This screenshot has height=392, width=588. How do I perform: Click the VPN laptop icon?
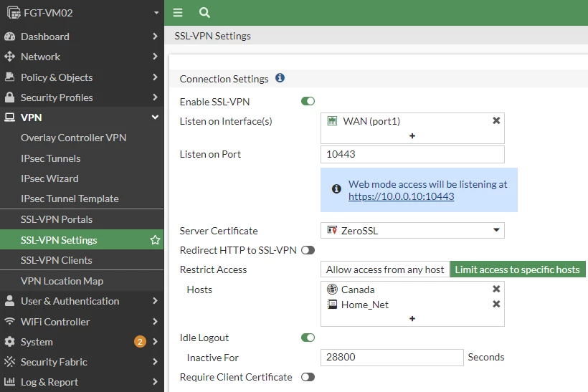coord(10,118)
